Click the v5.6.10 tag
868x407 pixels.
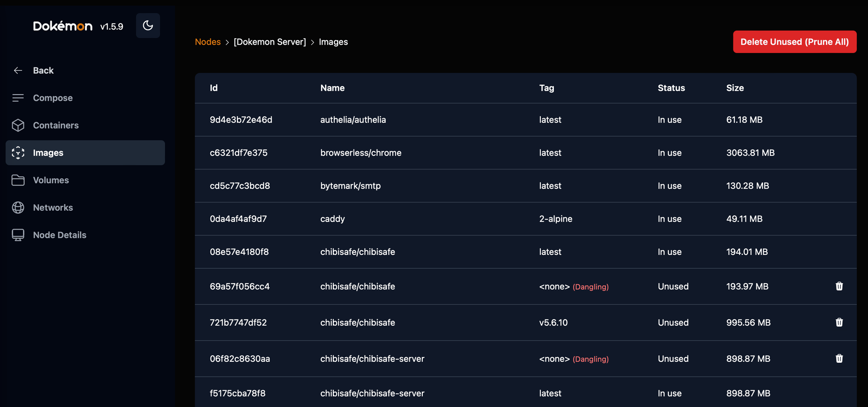553,322
